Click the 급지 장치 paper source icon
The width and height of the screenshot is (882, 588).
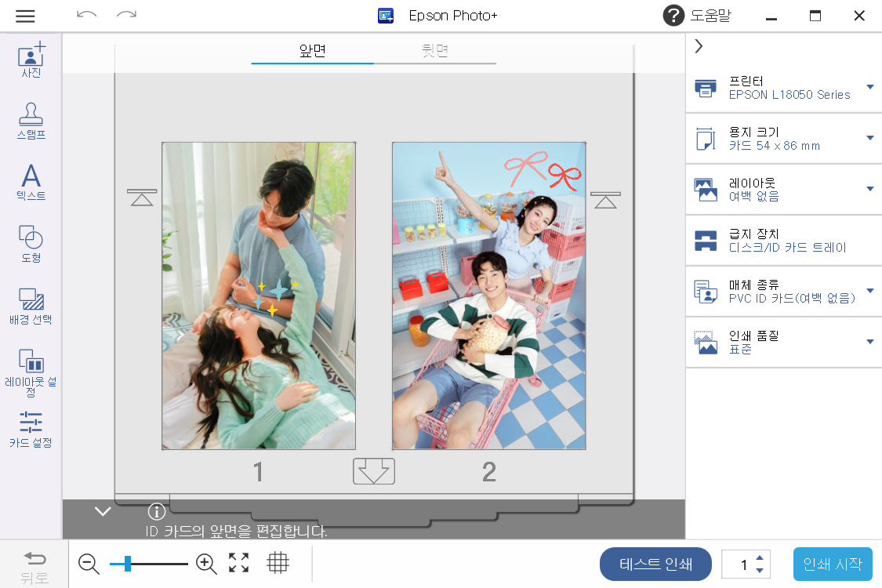click(x=706, y=241)
